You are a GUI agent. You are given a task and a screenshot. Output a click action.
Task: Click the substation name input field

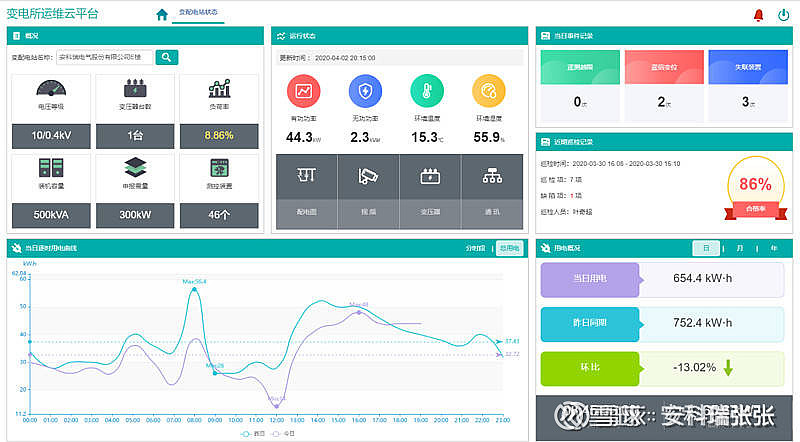point(105,57)
